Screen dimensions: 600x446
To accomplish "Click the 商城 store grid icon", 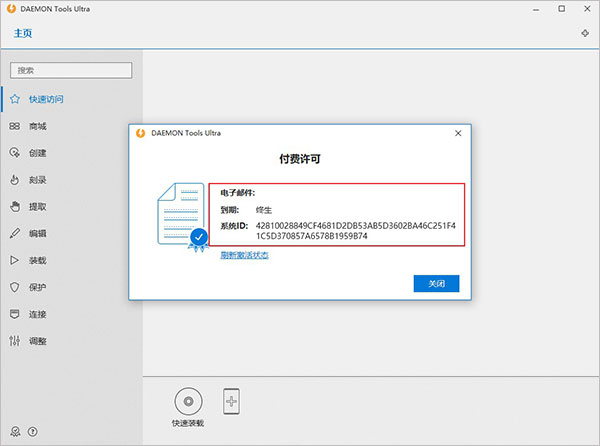I will 15,126.
